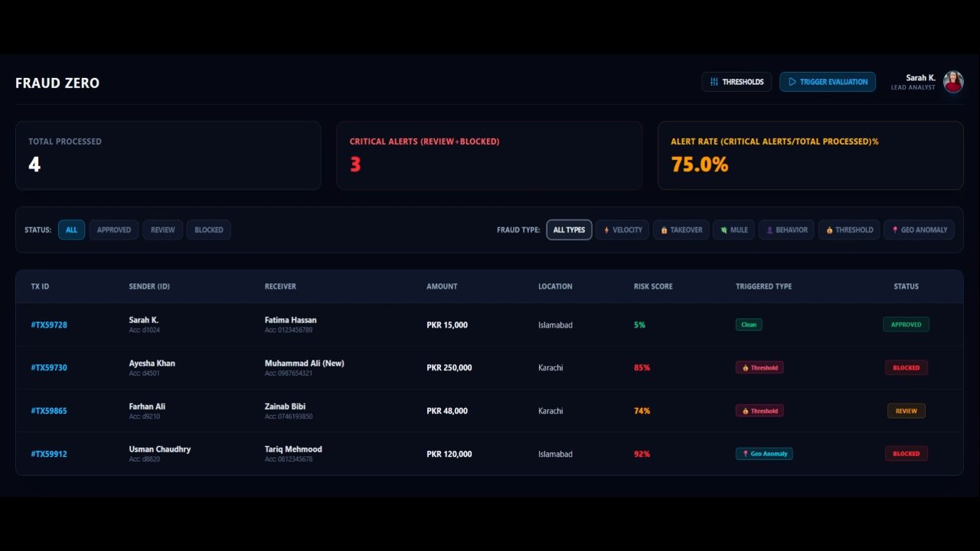This screenshot has height=551, width=980.
Task: Click the Location column header
Action: pyautogui.click(x=555, y=286)
